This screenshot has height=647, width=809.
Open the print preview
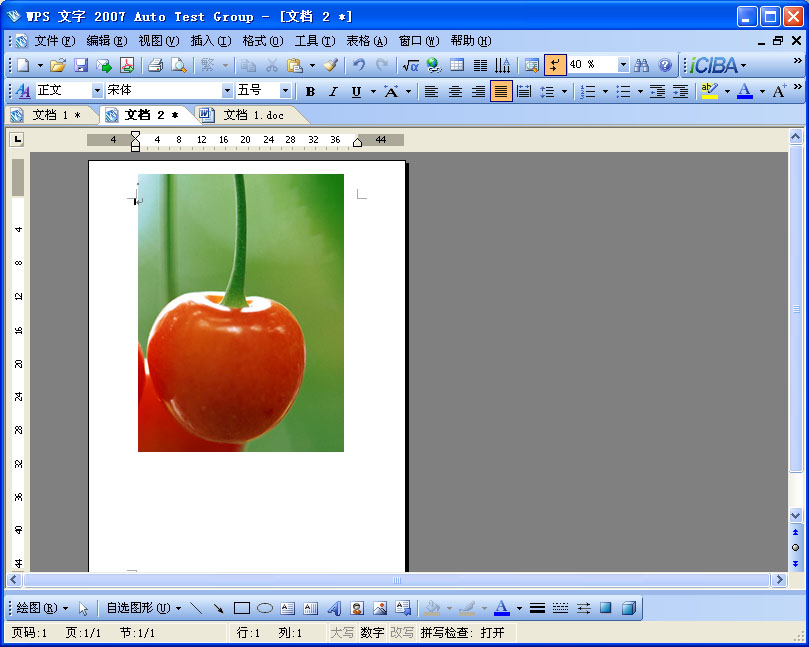180,65
